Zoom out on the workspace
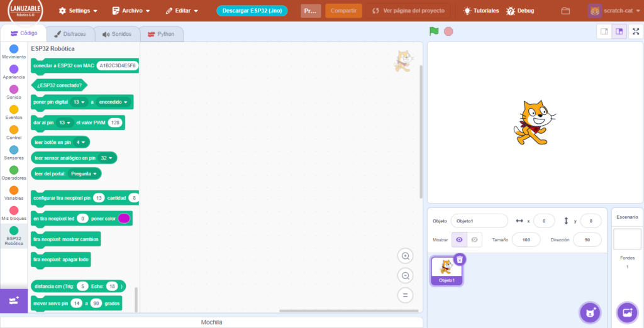Screen dimensions: 644x328 pos(406,275)
